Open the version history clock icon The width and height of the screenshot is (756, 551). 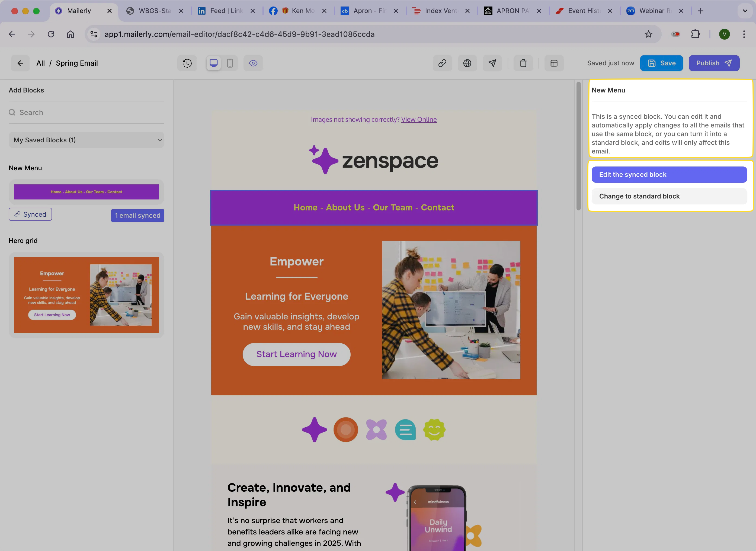pyautogui.click(x=187, y=63)
